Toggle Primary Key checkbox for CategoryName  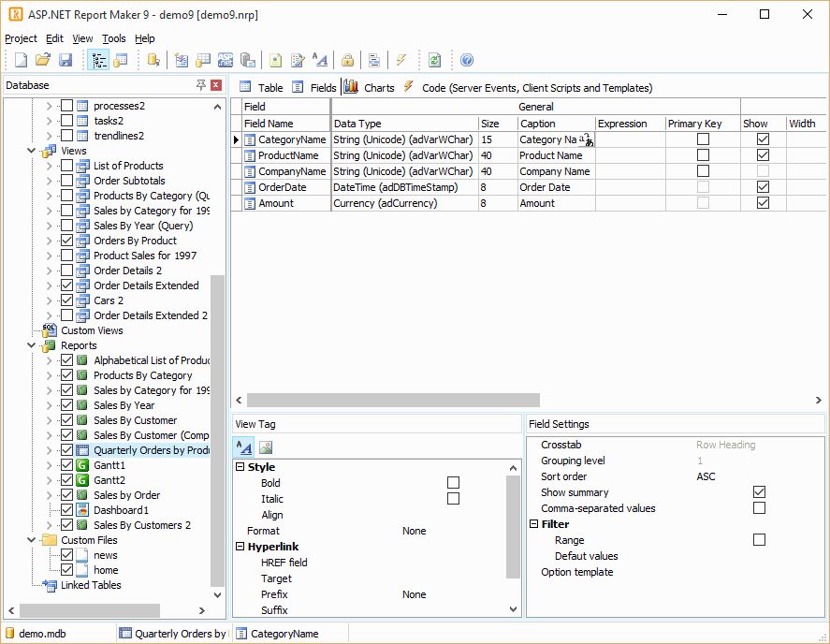pyautogui.click(x=703, y=139)
